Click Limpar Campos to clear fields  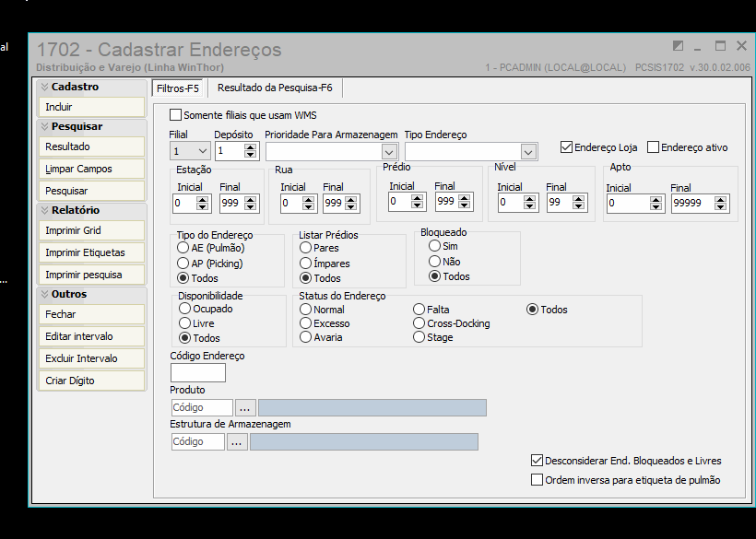coord(91,169)
